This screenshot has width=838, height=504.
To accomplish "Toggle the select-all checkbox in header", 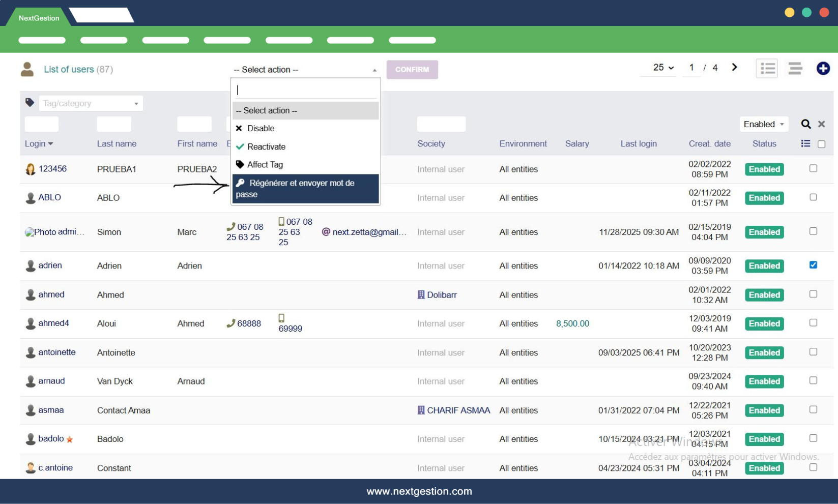I will pos(821,144).
